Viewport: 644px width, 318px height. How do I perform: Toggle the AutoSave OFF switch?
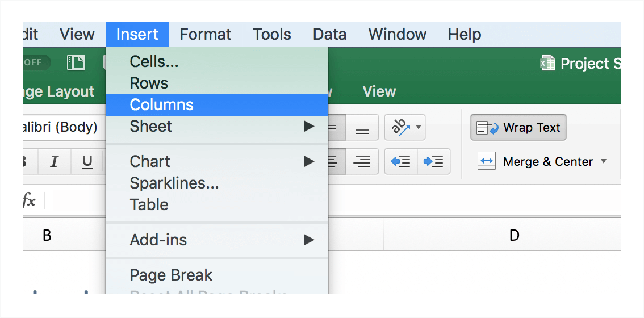pos(35,62)
